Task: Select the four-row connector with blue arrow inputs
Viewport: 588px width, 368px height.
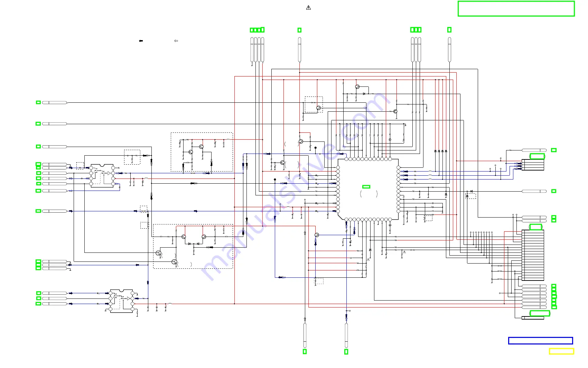Action: click(x=533, y=165)
